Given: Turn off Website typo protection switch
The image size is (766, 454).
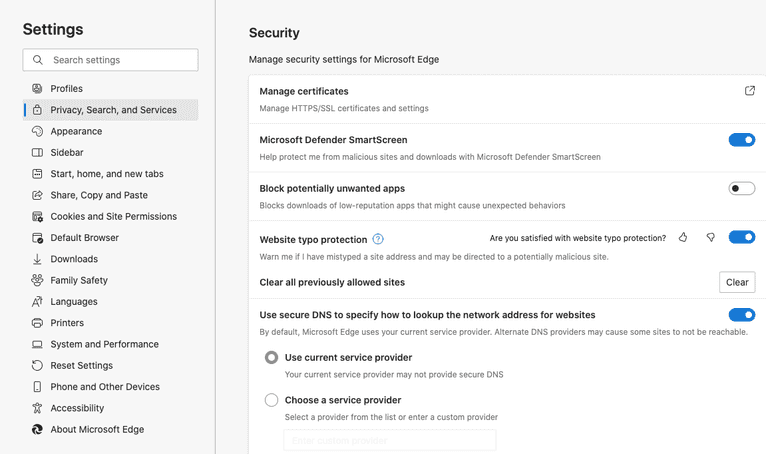Looking at the screenshot, I should click(741, 238).
